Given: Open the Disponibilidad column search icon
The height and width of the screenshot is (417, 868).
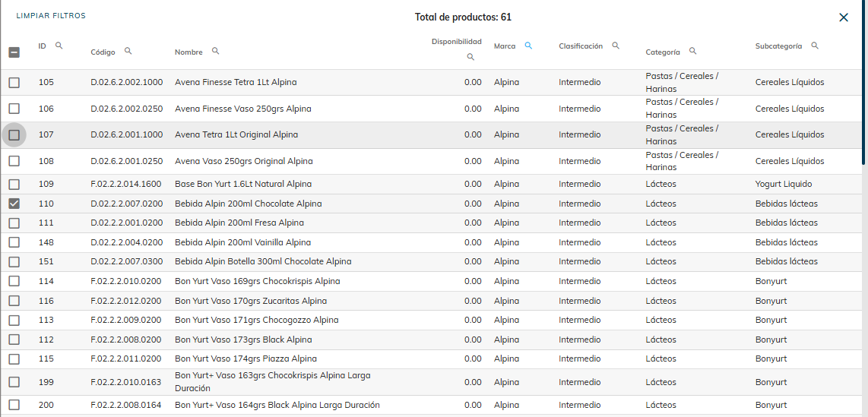Looking at the screenshot, I should (470, 57).
